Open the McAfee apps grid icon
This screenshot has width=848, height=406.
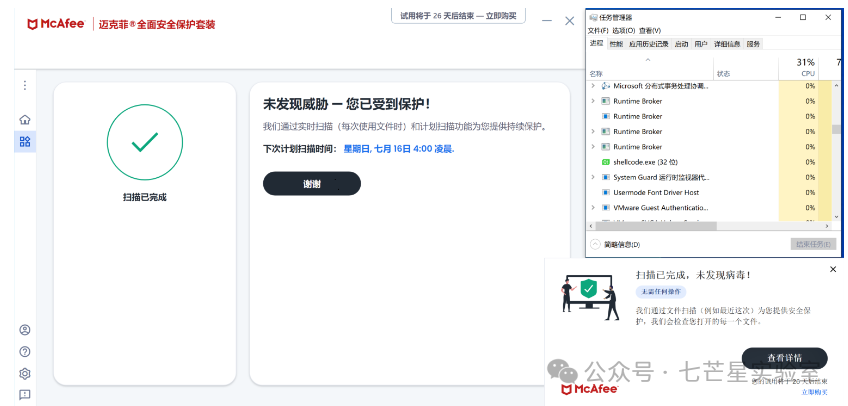(x=25, y=142)
